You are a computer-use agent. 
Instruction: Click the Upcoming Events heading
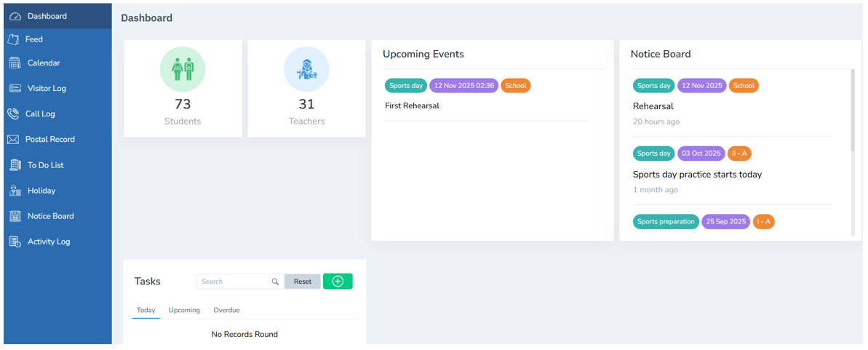pyautogui.click(x=423, y=55)
